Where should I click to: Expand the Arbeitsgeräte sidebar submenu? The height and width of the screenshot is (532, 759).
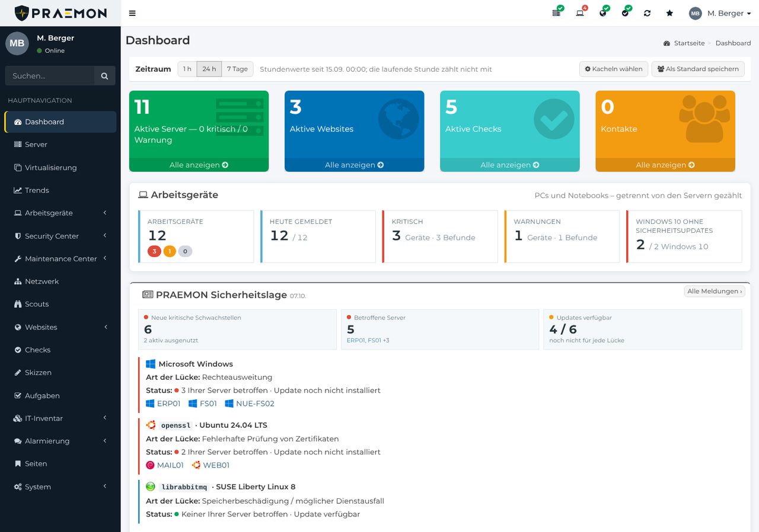(105, 213)
